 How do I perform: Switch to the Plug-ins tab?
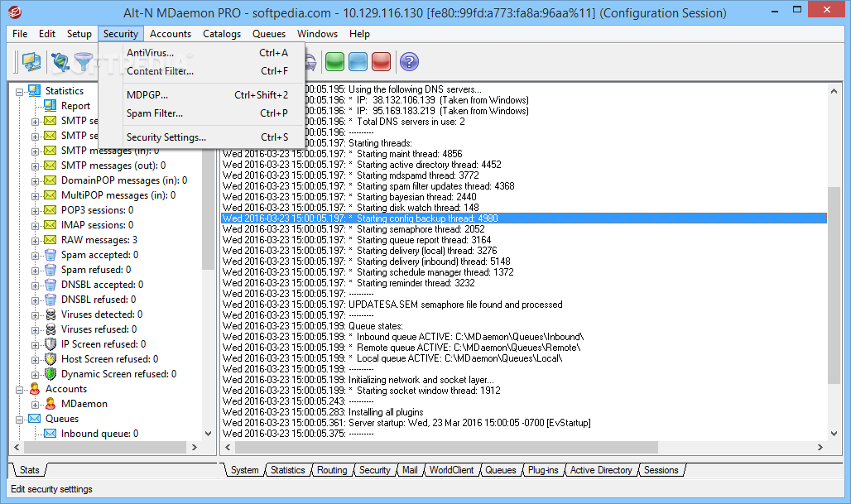(x=543, y=470)
